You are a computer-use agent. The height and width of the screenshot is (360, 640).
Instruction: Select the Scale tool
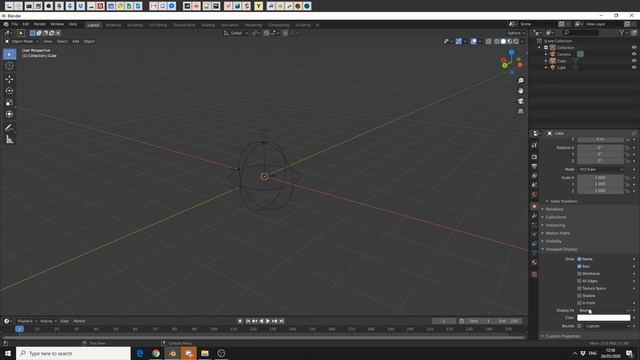[x=9, y=103]
